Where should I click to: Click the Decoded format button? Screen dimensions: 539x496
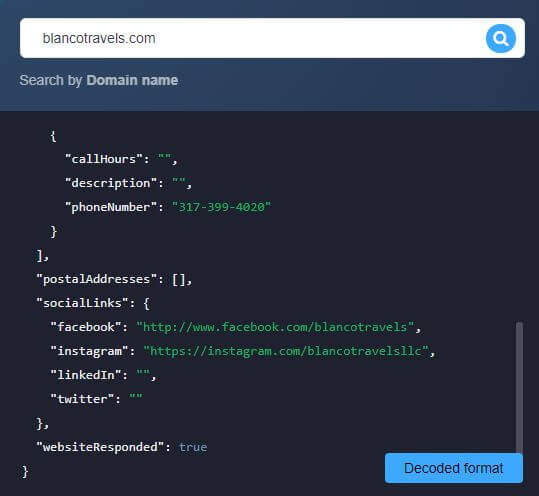click(x=454, y=468)
